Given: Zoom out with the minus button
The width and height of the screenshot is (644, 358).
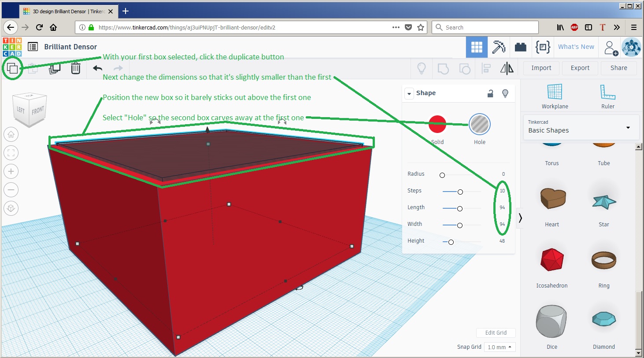Looking at the screenshot, I should coord(11,190).
